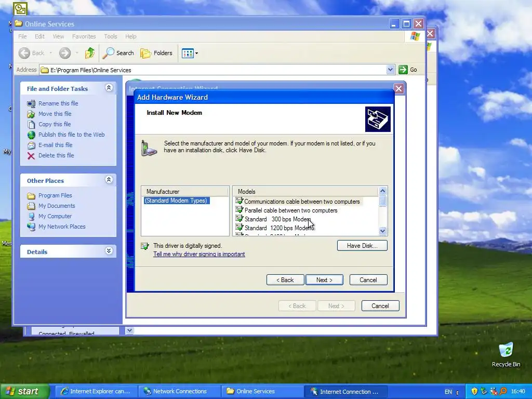This screenshot has height=399, width=532.
Task: Click the security shield tray icon
Action: click(x=474, y=392)
